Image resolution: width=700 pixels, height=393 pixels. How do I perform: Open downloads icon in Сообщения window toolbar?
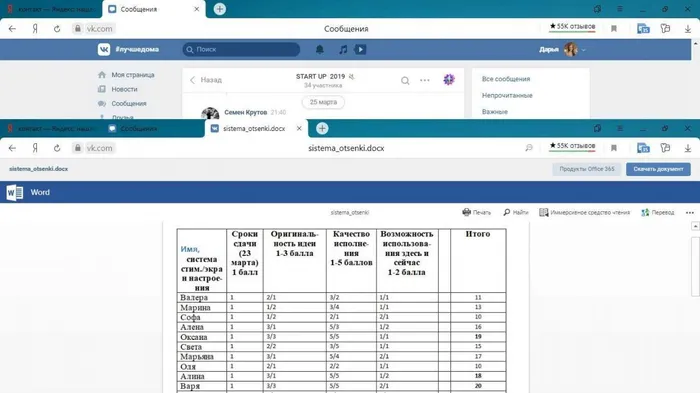click(688, 29)
